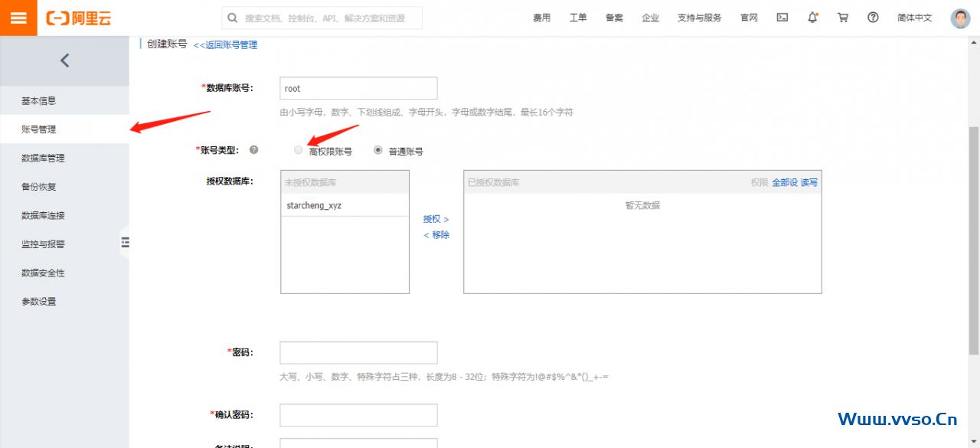Open the Cloud Shell terminal icon
980x448 pixels.
coord(782,18)
